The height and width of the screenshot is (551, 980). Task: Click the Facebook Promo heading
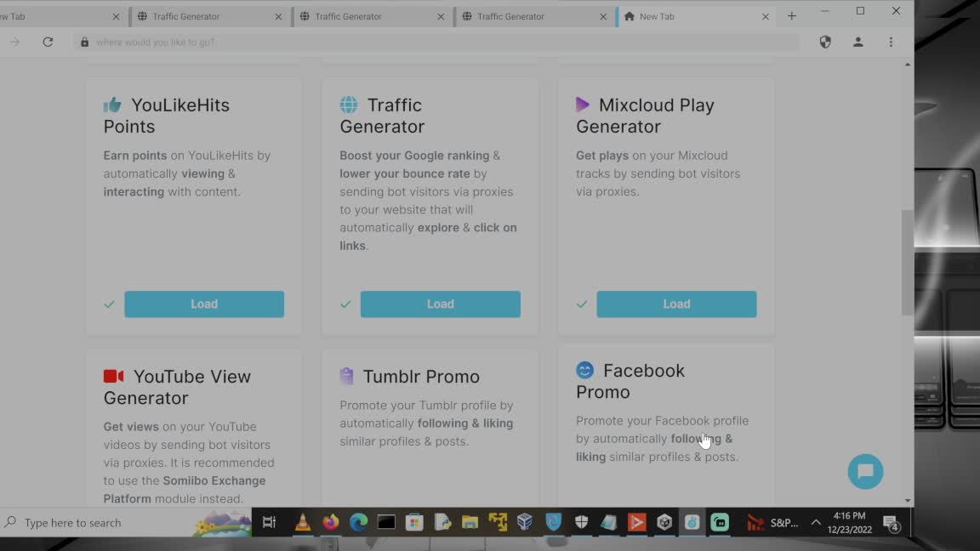coord(630,381)
